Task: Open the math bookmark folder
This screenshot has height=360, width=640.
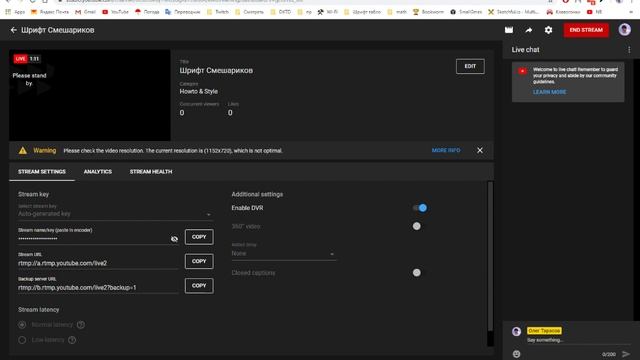Action: coord(398,12)
